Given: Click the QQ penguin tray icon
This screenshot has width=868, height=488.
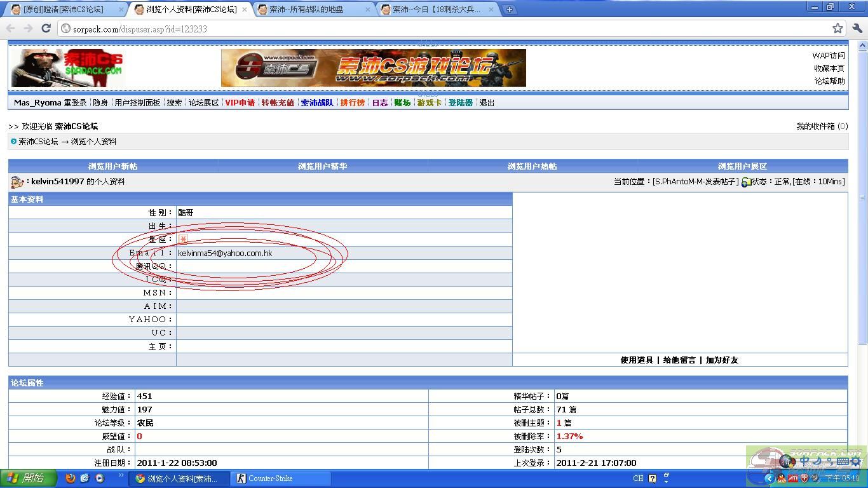Looking at the screenshot, I should pyautogui.click(x=781, y=478).
